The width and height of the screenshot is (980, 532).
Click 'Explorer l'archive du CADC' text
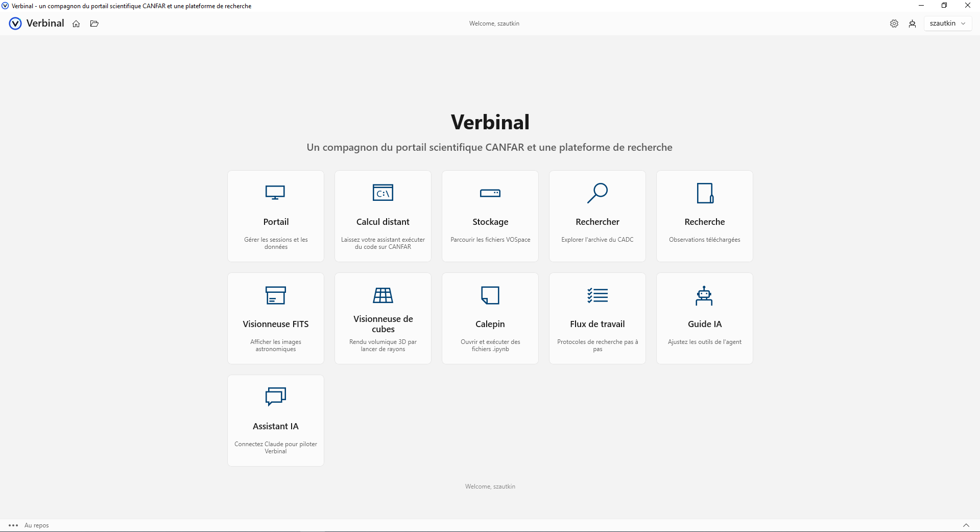[x=597, y=240]
